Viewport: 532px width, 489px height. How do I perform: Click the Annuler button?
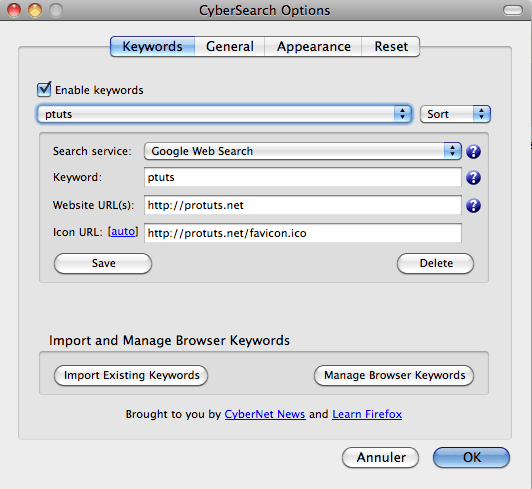pos(381,457)
